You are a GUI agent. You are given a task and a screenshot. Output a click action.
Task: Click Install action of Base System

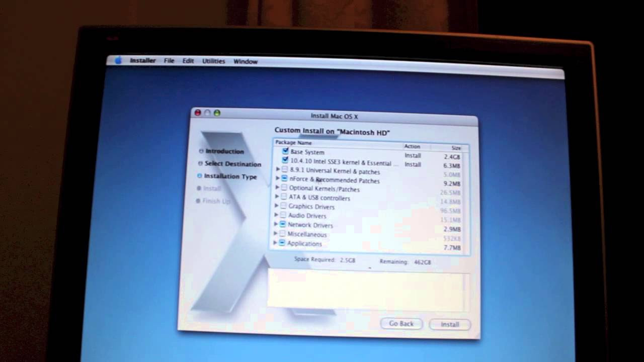pos(413,155)
